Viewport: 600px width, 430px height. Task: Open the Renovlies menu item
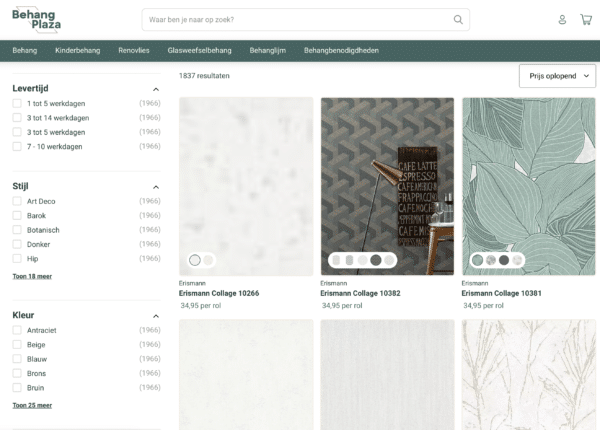[x=134, y=50]
